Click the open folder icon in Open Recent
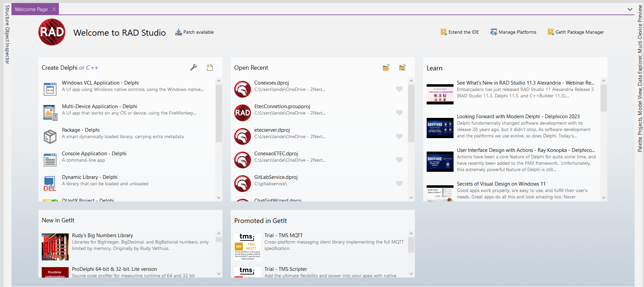Image resolution: width=644 pixels, height=287 pixels. (x=386, y=68)
